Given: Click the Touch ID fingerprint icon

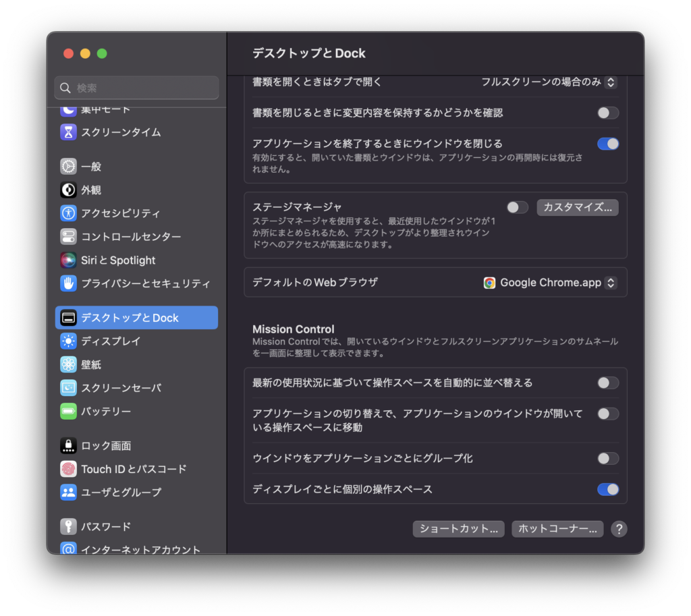Looking at the screenshot, I should click(68, 469).
